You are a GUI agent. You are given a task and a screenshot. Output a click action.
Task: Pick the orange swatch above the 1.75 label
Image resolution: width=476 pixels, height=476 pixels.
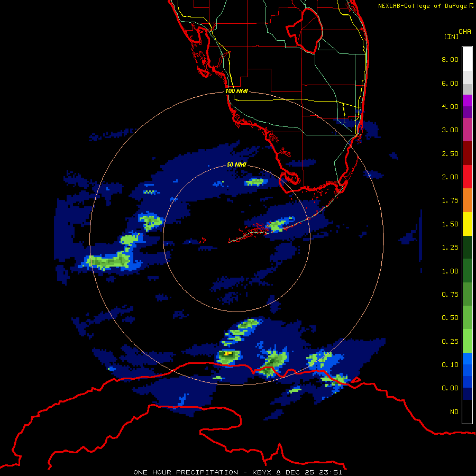click(x=467, y=200)
